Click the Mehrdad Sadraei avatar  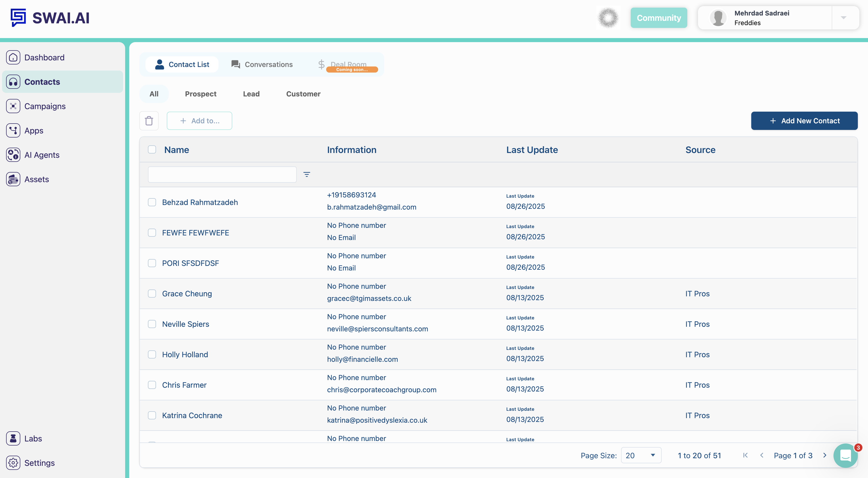click(x=718, y=18)
